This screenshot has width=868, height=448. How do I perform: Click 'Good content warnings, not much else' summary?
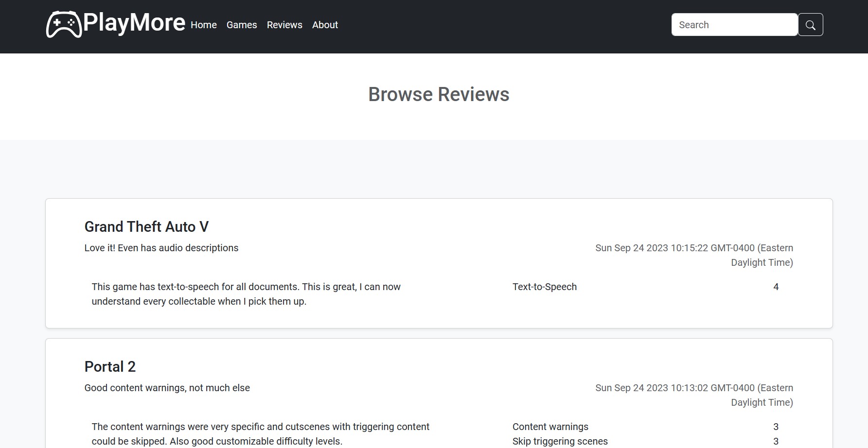click(x=167, y=388)
